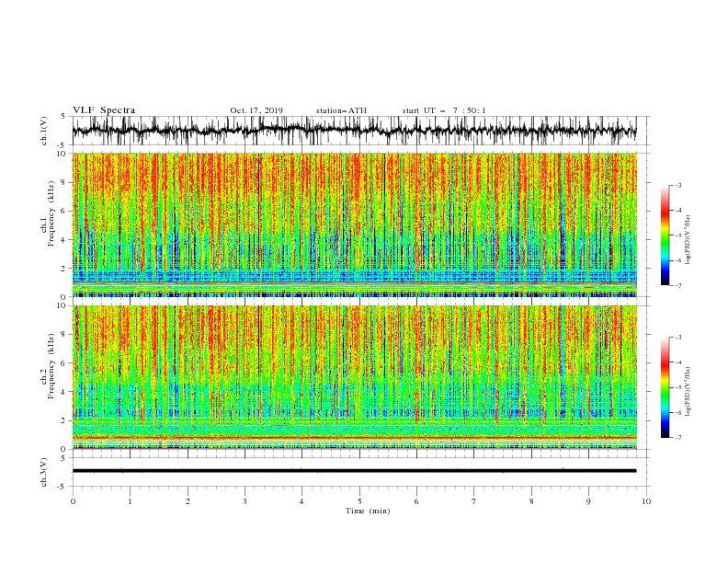This screenshot has width=728, height=563.
Task: Click the "-7" label on ch.2 color bar
Action: point(678,438)
